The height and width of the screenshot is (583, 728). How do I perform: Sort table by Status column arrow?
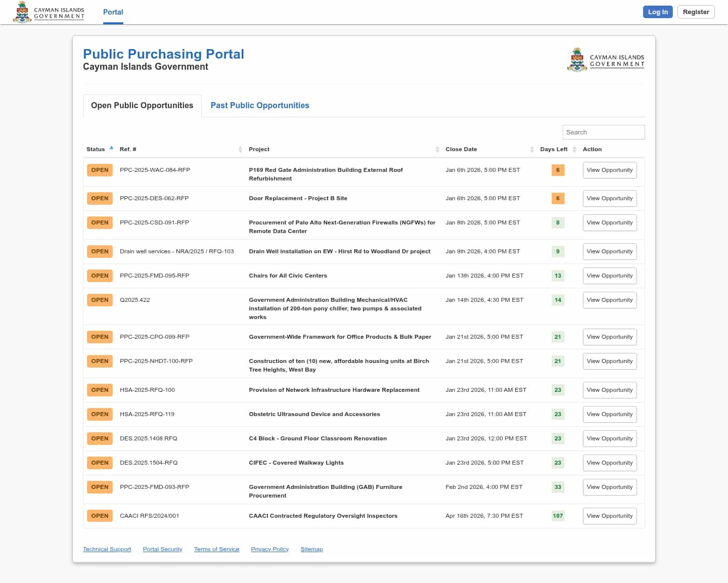pyautogui.click(x=111, y=148)
